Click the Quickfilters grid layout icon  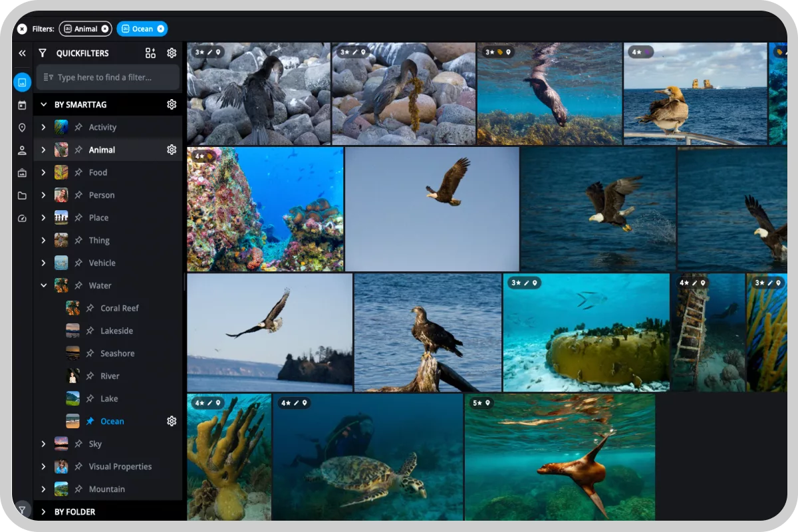tap(150, 53)
